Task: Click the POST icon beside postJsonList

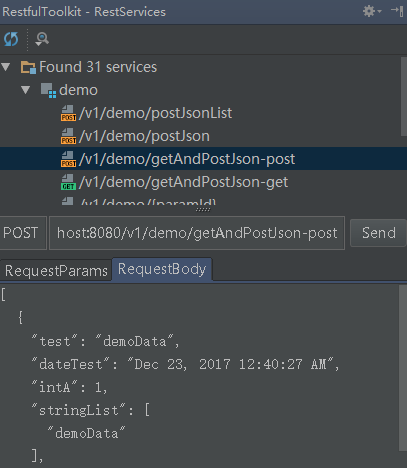Action: [68, 113]
